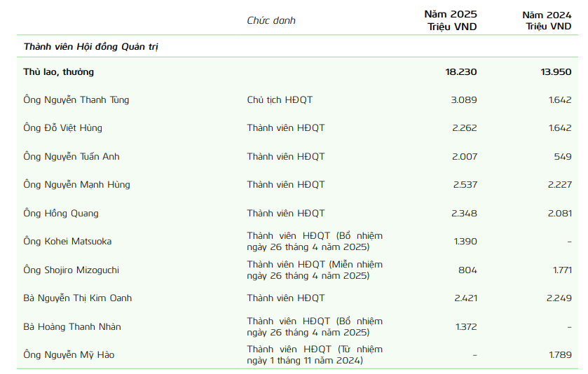This screenshot has height=374, width=588.
Task: Click the 'Chức danh' column header
Action: [271, 20]
